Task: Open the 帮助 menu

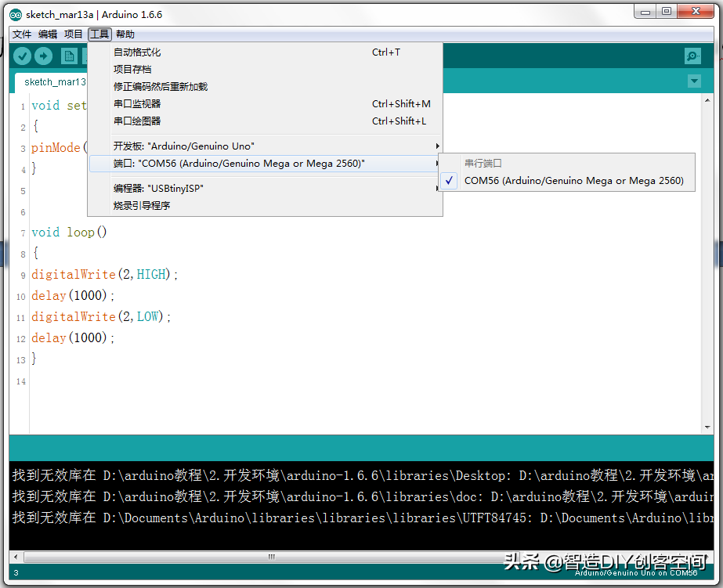Action: coord(125,34)
